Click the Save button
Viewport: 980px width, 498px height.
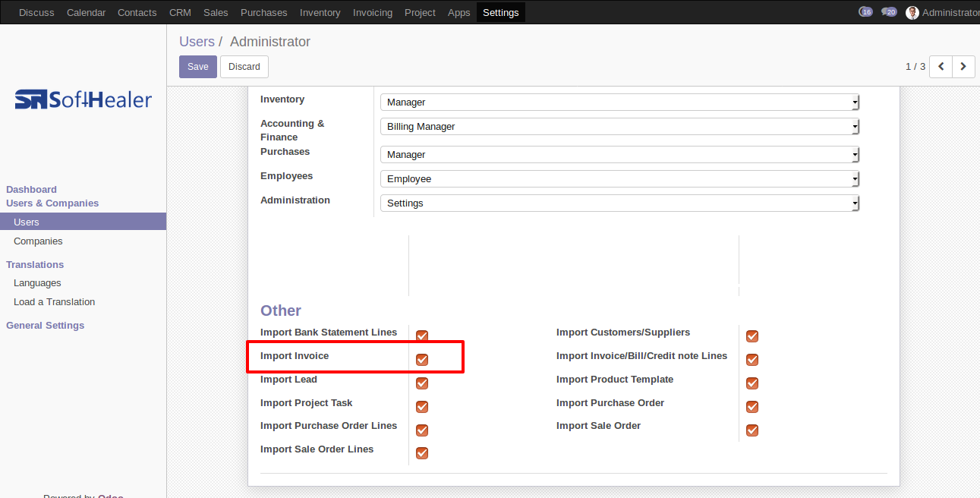click(x=198, y=67)
